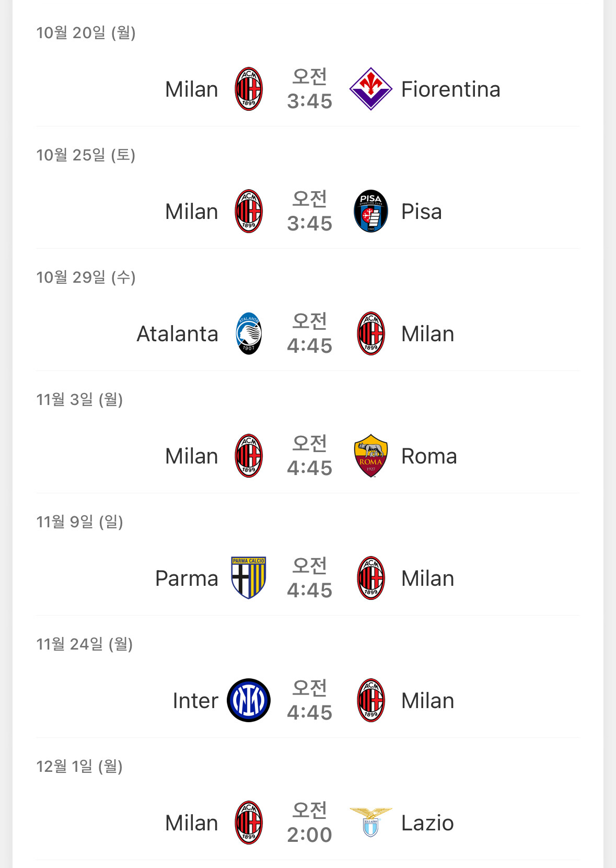Tap the Atalanta team badge

point(249,333)
